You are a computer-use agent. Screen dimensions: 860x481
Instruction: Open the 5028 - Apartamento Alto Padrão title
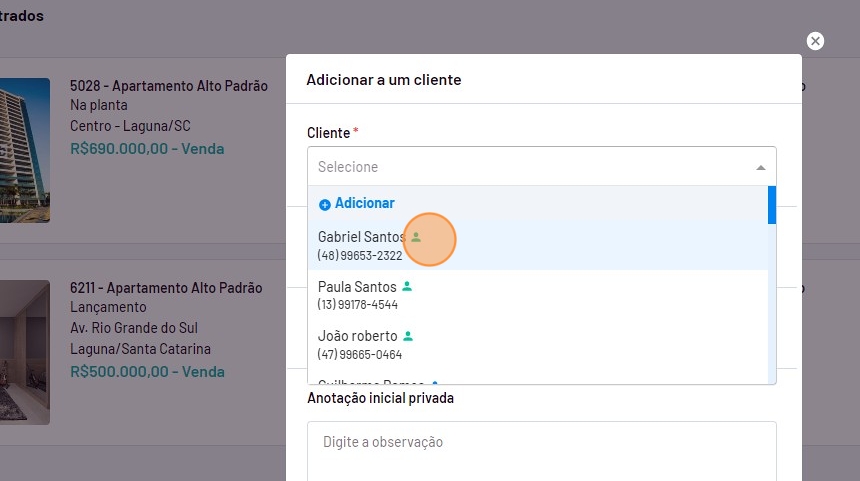pos(168,86)
